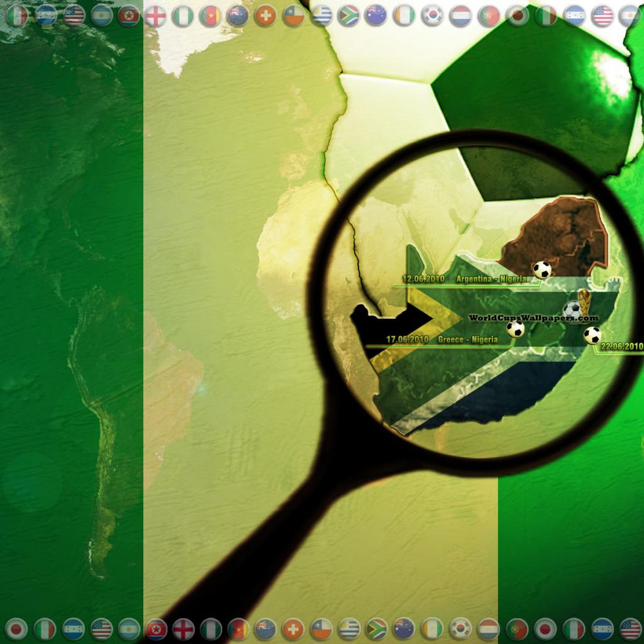Viewport: 644px width, 644px height.
Task: Pick the Ivory Coast flag in bottom row
Action: pos(432,628)
